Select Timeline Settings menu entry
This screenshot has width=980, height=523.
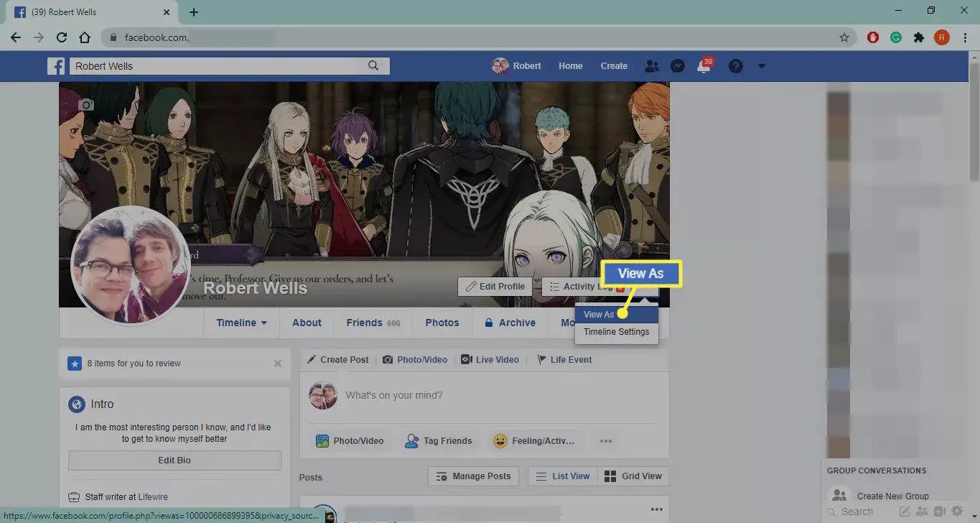click(x=616, y=332)
